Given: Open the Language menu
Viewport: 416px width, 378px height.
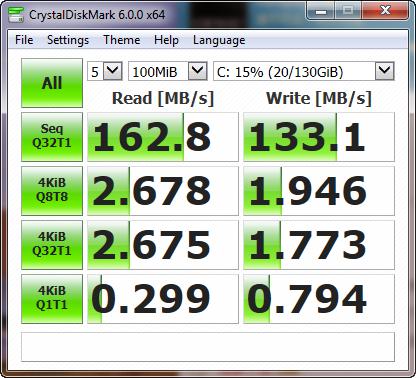Looking at the screenshot, I should click(219, 40).
